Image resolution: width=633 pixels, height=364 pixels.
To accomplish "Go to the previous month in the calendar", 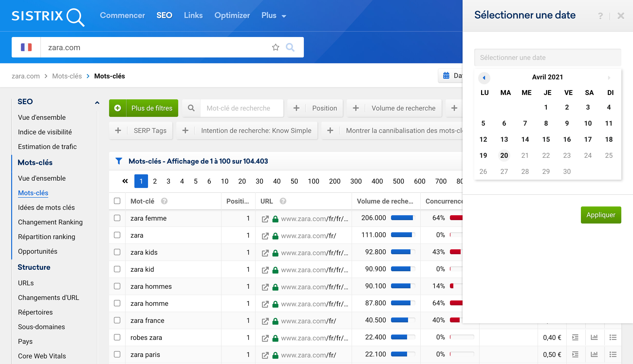I will 484,78.
